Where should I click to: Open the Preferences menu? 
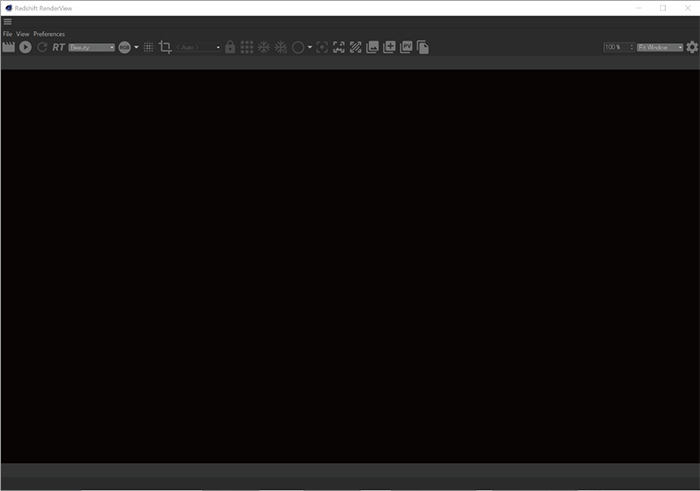click(49, 34)
